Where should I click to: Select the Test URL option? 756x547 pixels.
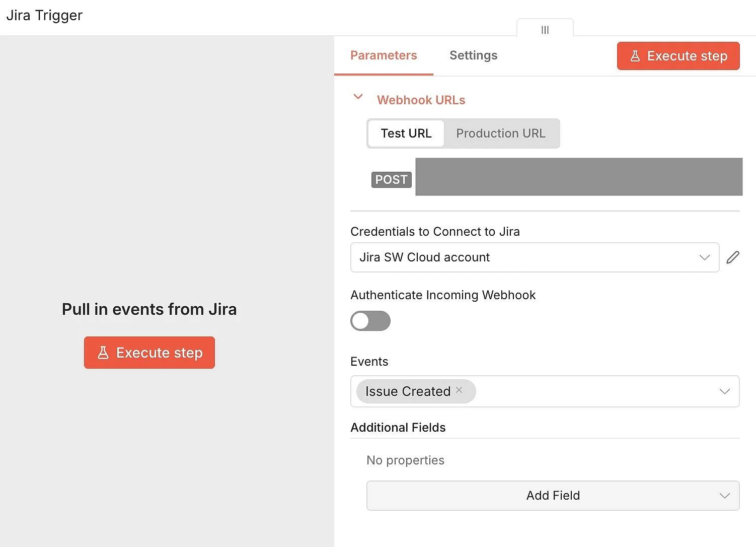(x=406, y=133)
